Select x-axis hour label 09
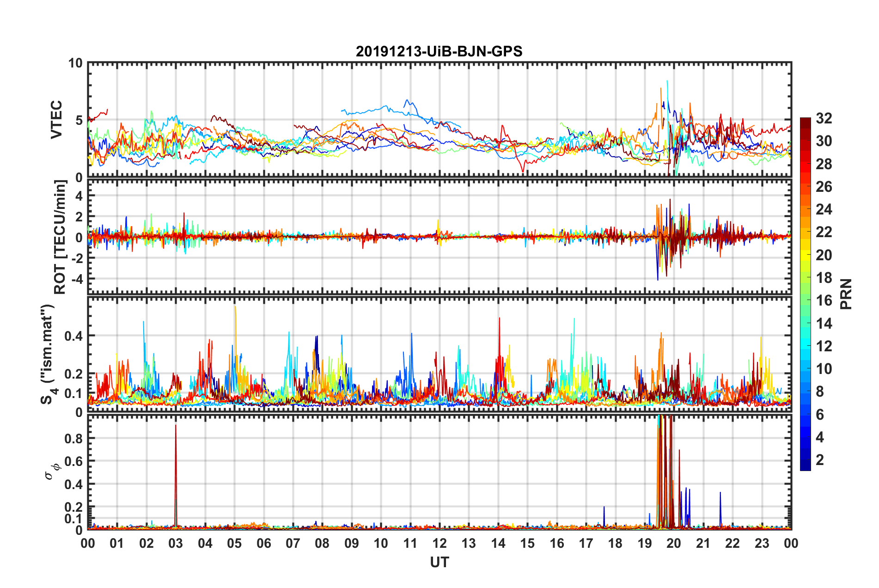Screen dimensions: 879x588 click(352, 543)
